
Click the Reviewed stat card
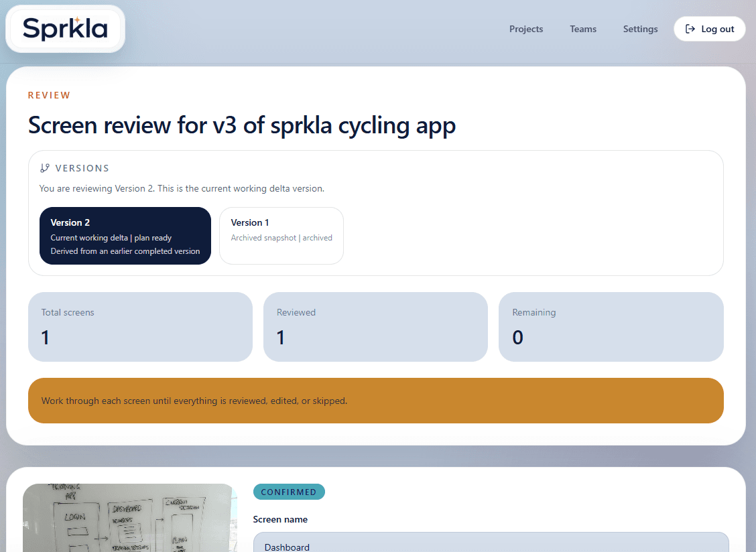click(375, 327)
